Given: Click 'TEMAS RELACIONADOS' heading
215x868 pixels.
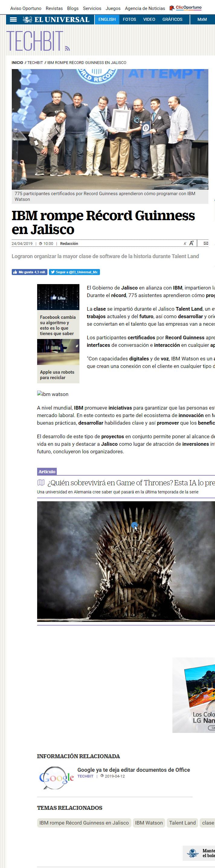Looking at the screenshot, I should click(69, 808).
